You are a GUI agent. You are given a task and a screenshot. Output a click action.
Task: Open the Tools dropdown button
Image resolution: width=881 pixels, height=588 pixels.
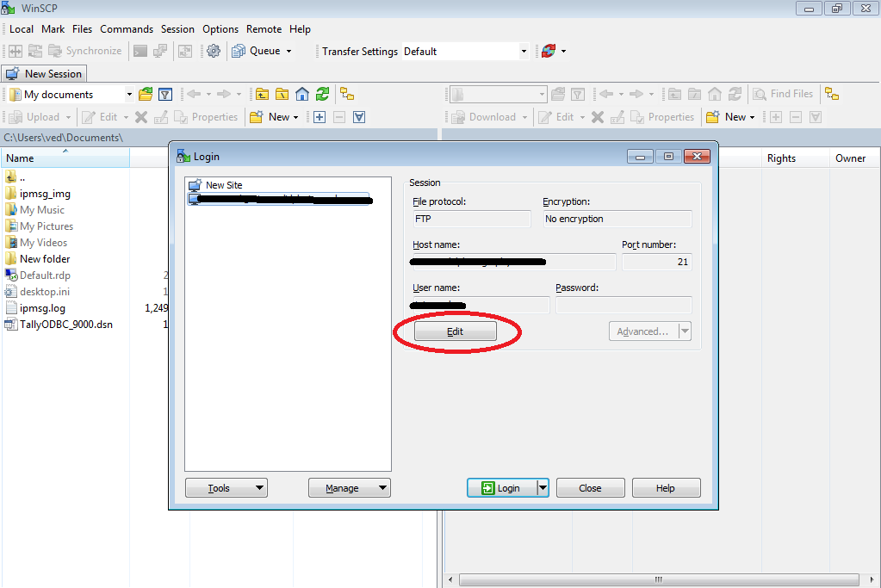[226, 488]
